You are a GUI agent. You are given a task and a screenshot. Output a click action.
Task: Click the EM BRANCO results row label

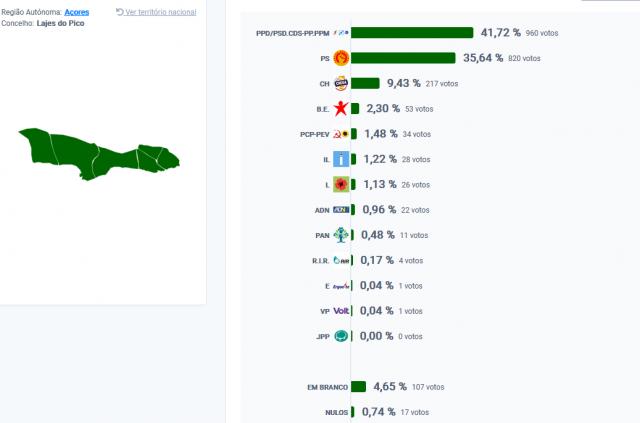coord(326,386)
